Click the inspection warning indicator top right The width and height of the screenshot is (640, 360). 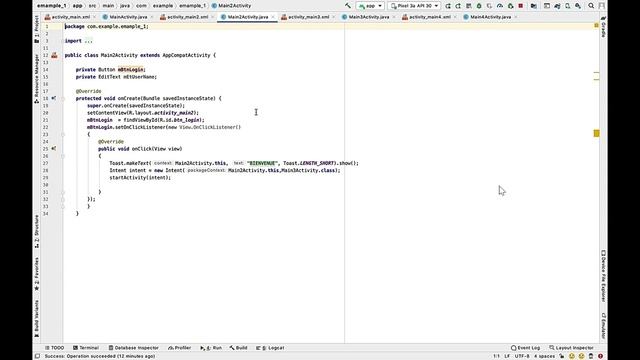pos(596,25)
